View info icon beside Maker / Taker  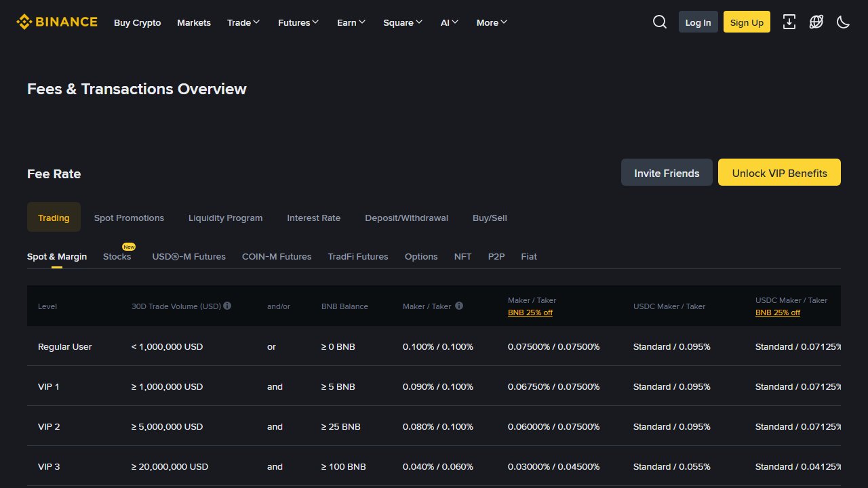tap(459, 306)
